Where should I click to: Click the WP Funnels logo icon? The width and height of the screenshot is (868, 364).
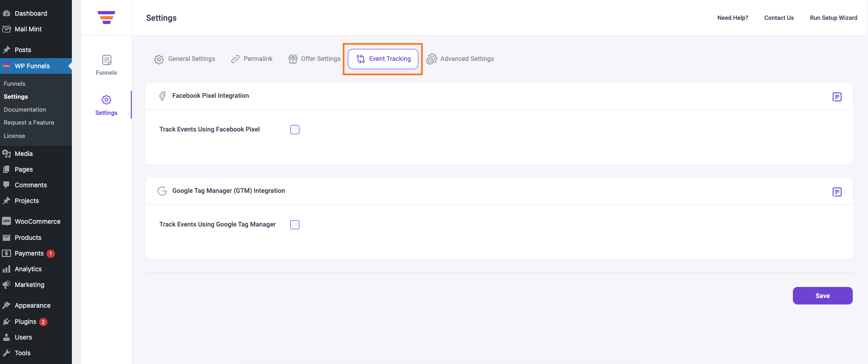106,18
